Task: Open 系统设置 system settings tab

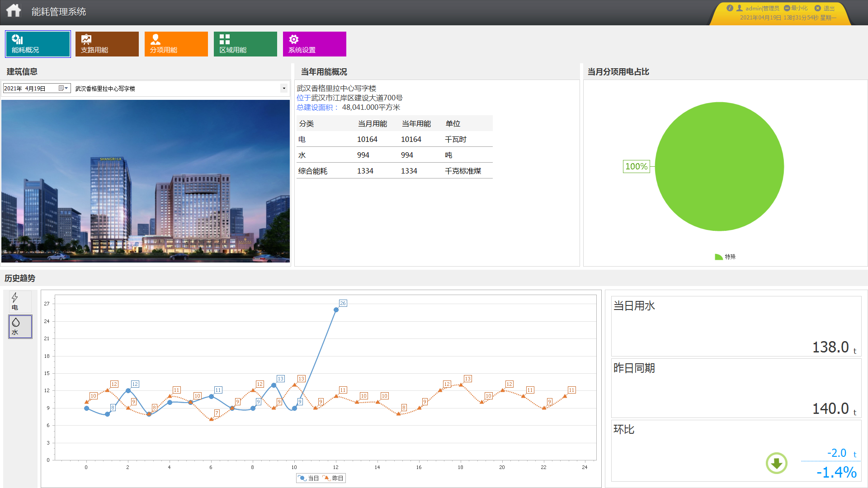Action: 315,44
